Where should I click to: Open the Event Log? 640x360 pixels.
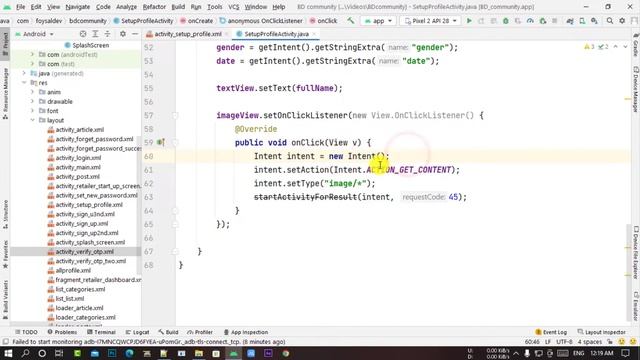click(551, 332)
